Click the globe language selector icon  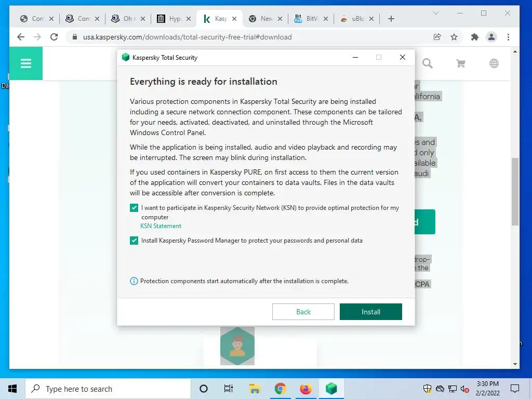tap(494, 63)
